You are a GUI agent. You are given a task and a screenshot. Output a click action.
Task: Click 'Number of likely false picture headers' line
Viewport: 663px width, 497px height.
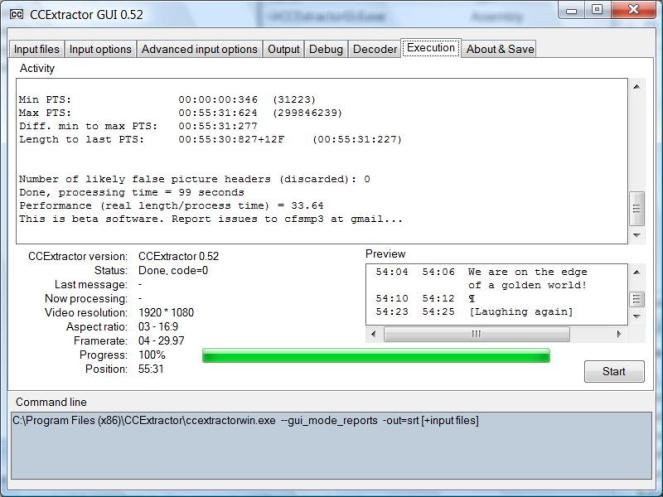coord(195,179)
